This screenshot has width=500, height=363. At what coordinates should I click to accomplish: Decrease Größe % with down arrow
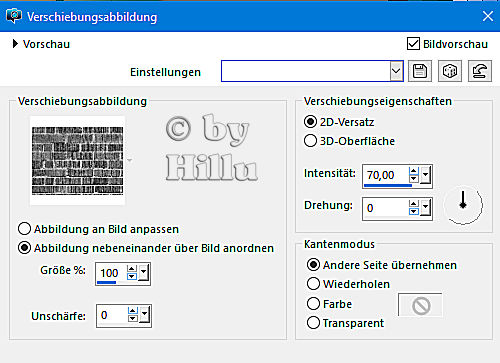(132, 277)
